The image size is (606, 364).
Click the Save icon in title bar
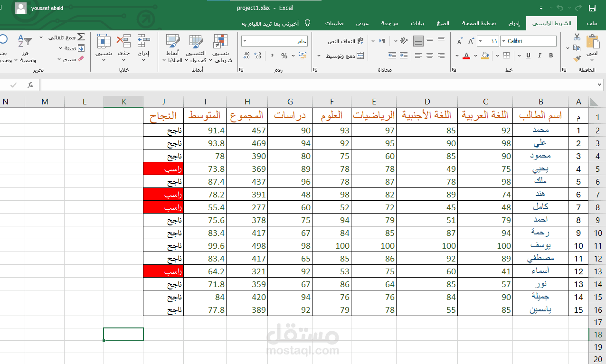pos(592,8)
